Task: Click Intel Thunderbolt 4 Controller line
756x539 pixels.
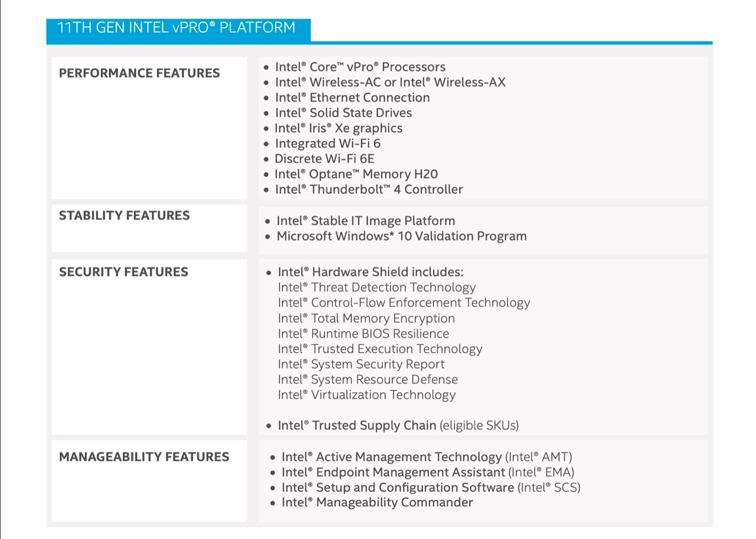Action: [368, 190]
